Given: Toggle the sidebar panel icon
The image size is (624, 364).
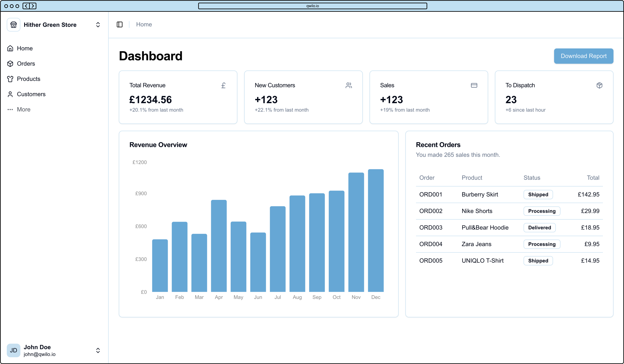Looking at the screenshot, I should click(120, 24).
